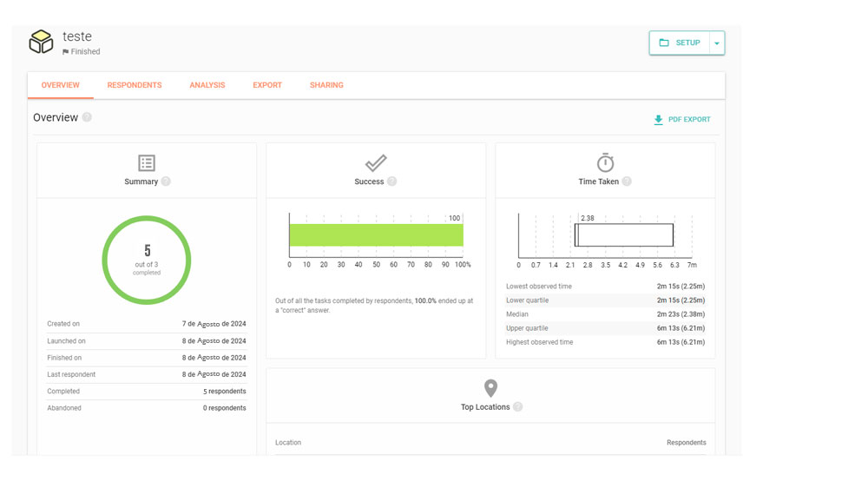The height and width of the screenshot is (488, 868).
Task: Click the time taken box plot
Action: 624,235
